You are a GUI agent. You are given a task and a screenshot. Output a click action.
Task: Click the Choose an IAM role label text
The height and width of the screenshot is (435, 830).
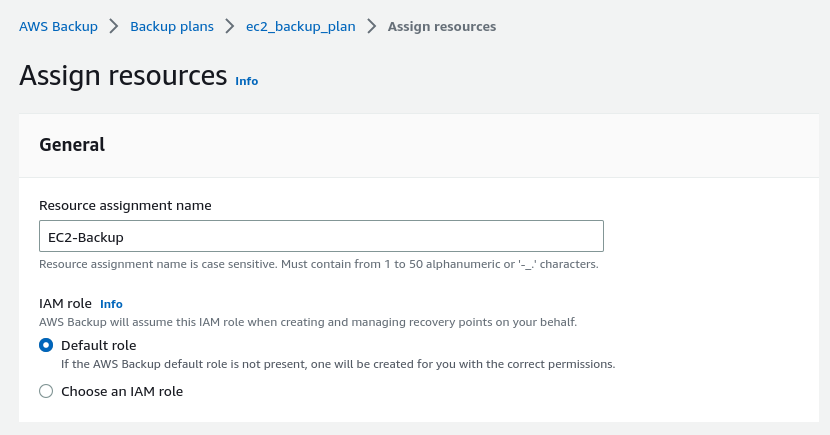click(122, 392)
